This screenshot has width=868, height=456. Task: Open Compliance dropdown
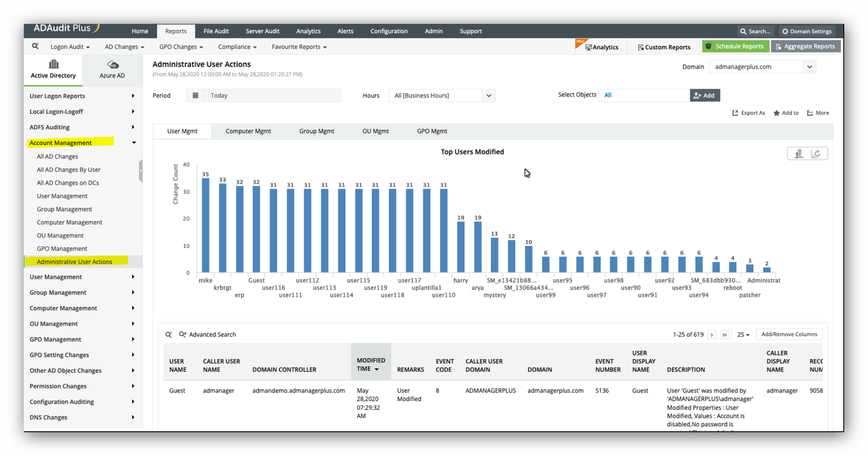pyautogui.click(x=237, y=47)
